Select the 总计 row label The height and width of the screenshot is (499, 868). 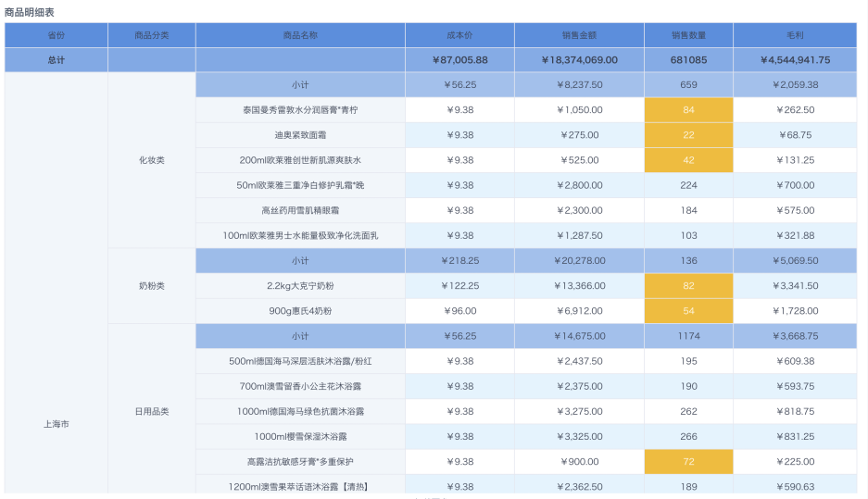(x=57, y=60)
